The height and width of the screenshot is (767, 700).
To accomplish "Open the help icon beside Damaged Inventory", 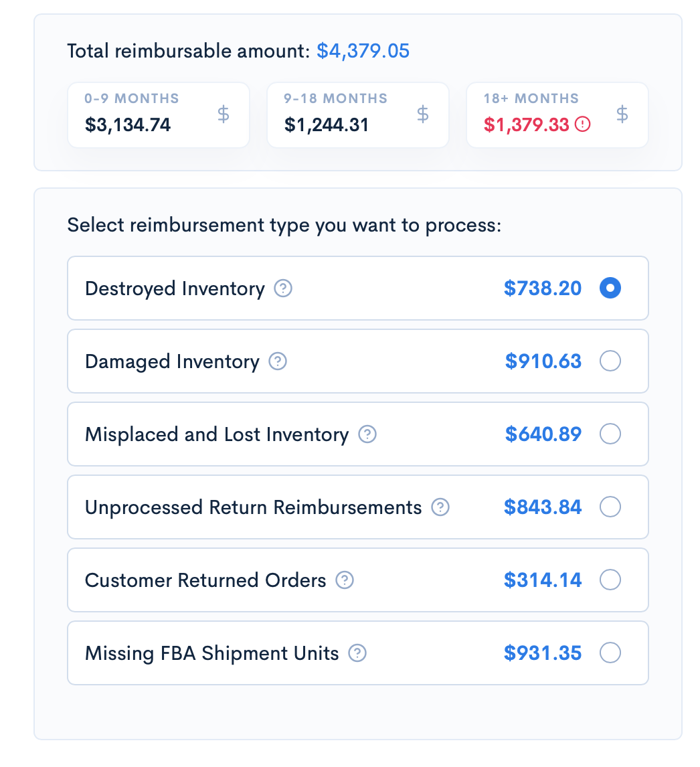I will tap(276, 361).
